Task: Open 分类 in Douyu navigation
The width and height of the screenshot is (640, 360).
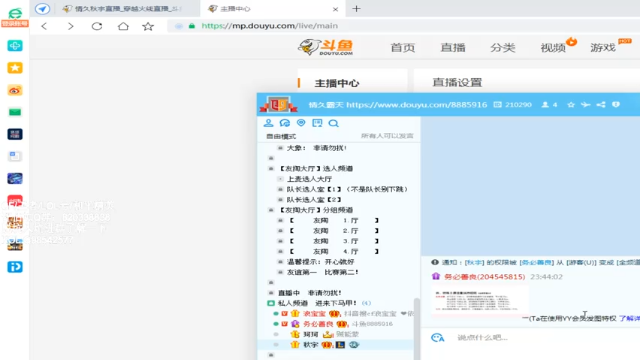Action: (x=502, y=48)
